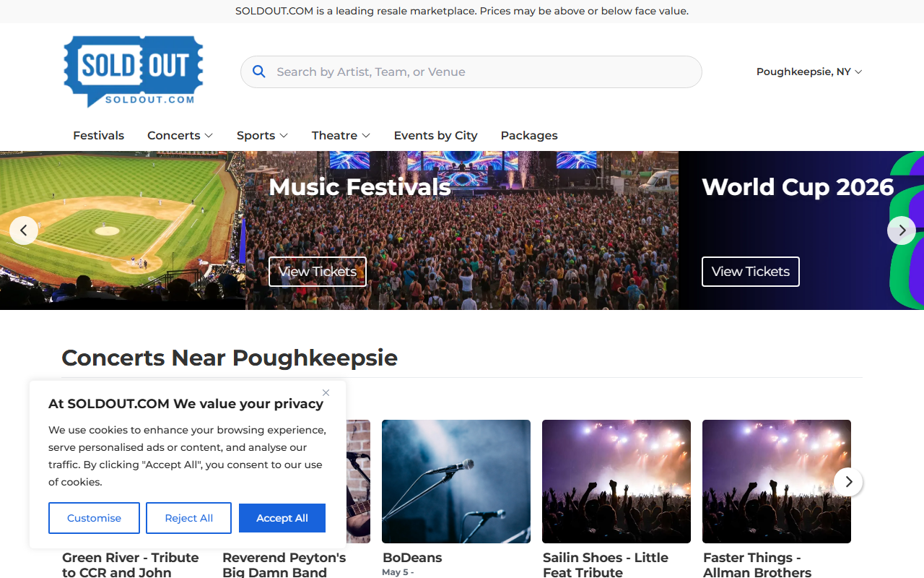924x578 pixels.
Task: Open the Poughkeepsie, NY location dropdown
Action: coord(809,72)
